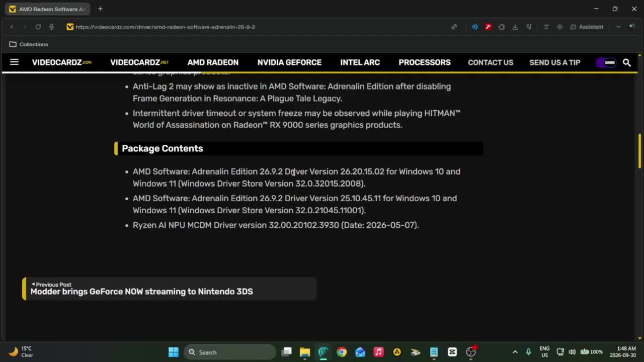Click the red extension icon in toolbar
The image size is (644, 362).
pos(488,27)
